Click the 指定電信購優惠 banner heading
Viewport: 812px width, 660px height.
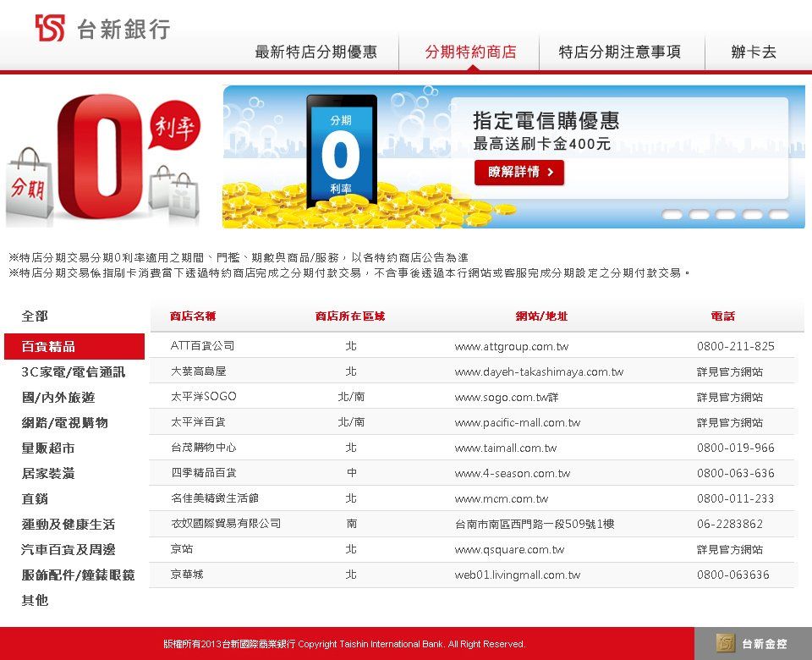[546, 121]
